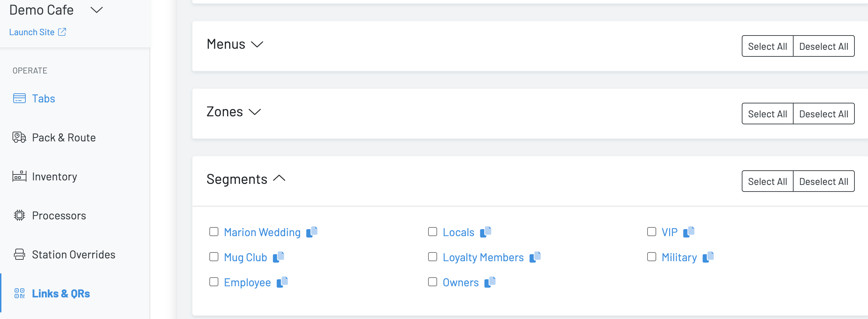Copy the Employee segment link
Viewport: 868px width, 319px height.
pos(282,282)
